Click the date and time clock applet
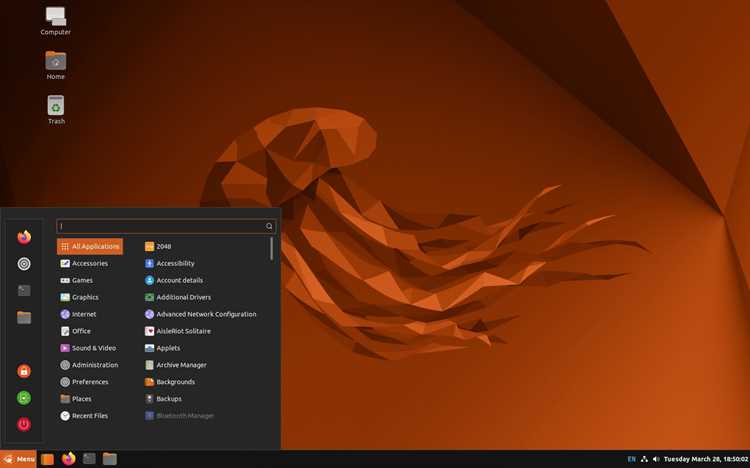Image resolution: width=750 pixels, height=468 pixels. 706,459
